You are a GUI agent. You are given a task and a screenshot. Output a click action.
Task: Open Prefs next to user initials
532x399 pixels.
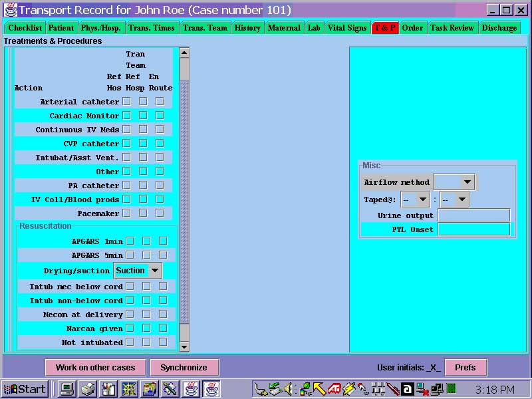[x=465, y=367]
